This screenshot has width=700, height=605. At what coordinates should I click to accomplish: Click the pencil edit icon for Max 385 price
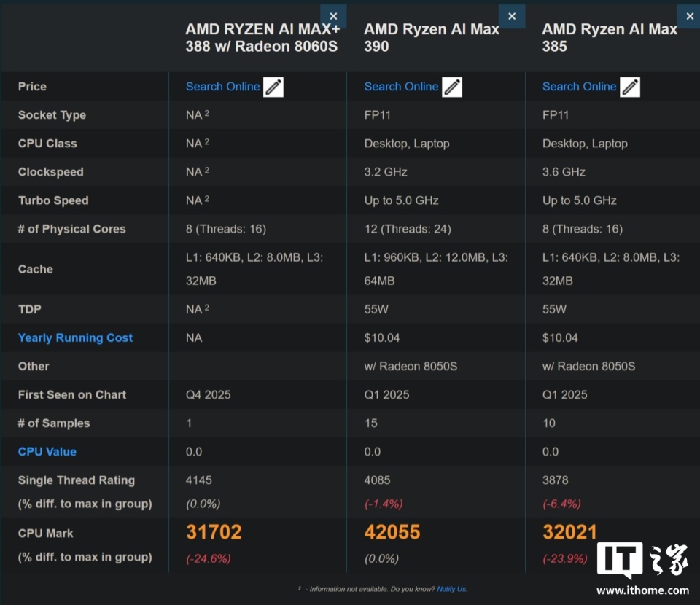[630, 87]
